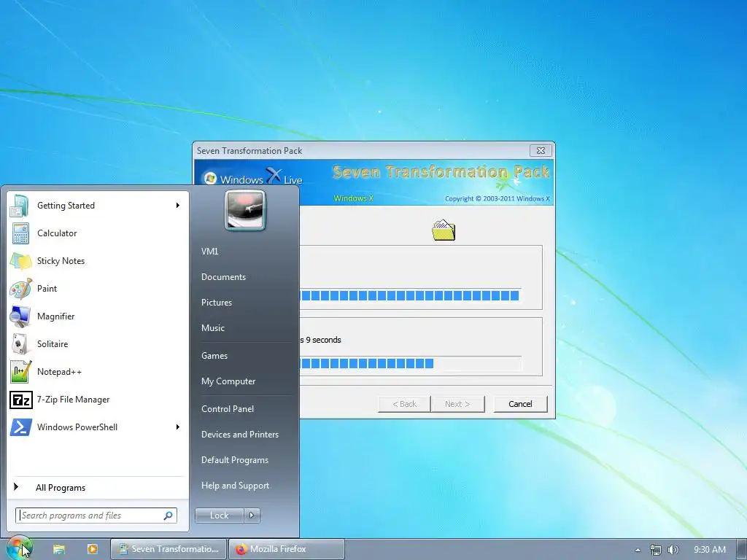
Task: Open media player taskbar icon
Action: click(93, 549)
